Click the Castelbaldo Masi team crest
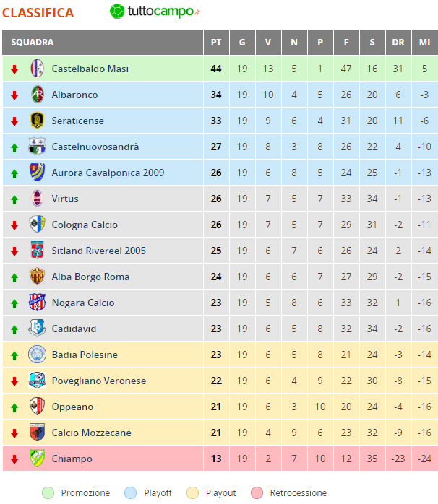 37,69
